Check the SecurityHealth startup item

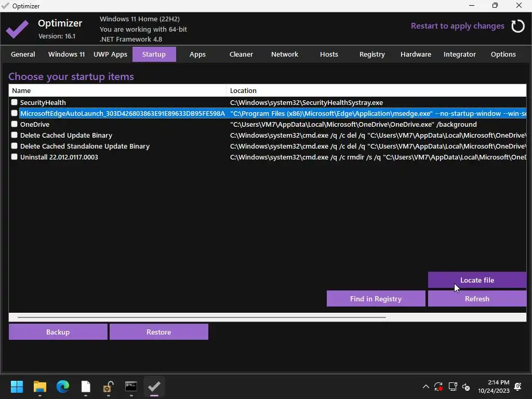coord(14,102)
